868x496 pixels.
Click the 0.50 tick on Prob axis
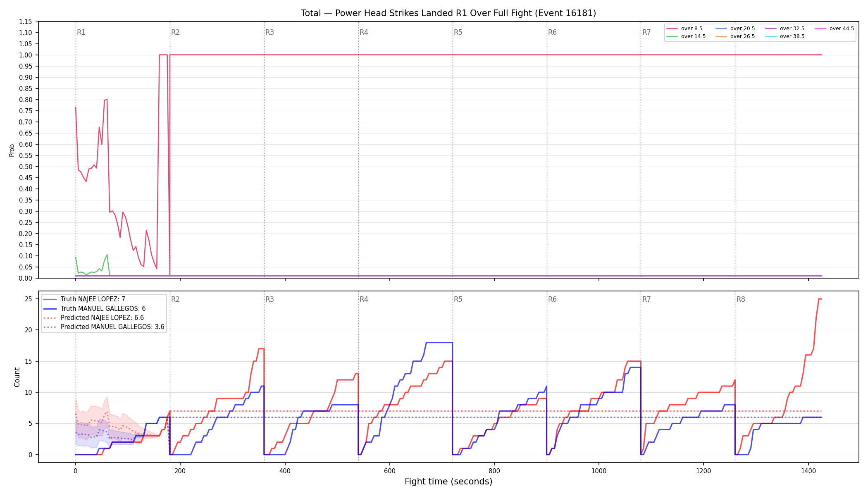[26, 167]
